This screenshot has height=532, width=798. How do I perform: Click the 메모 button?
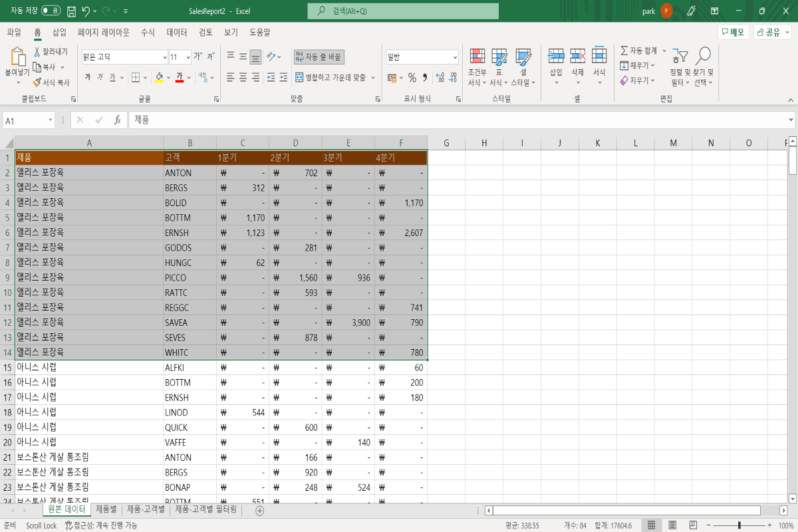coord(733,32)
